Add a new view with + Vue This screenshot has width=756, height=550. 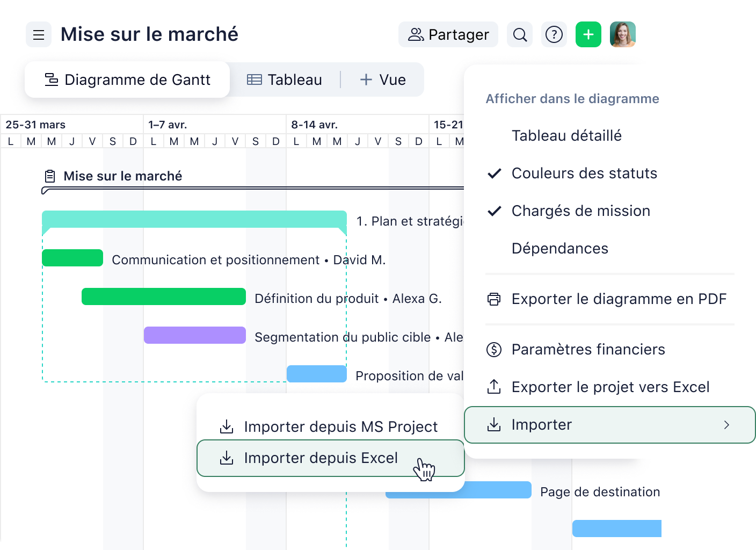tap(383, 80)
